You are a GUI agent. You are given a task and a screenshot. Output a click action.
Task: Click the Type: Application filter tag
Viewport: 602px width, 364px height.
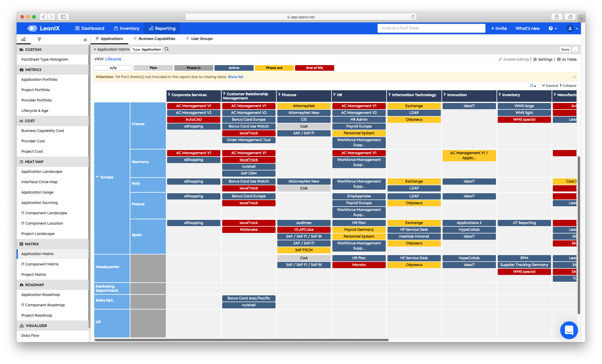pyautogui.click(x=147, y=49)
